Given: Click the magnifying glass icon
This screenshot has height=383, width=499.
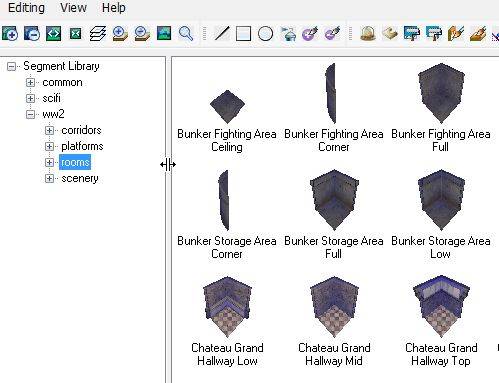Looking at the screenshot, I should (x=186, y=33).
